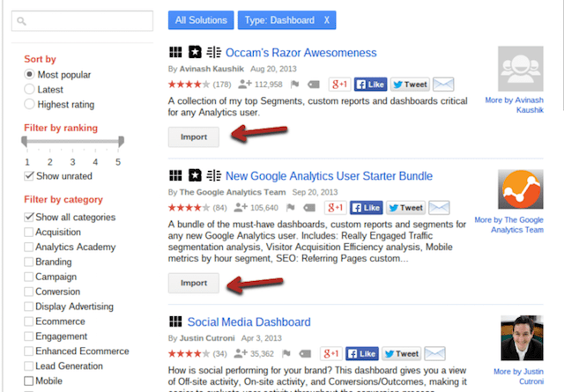Click the left ranking slider handle
The width and height of the screenshot is (564, 392).
coord(24,141)
